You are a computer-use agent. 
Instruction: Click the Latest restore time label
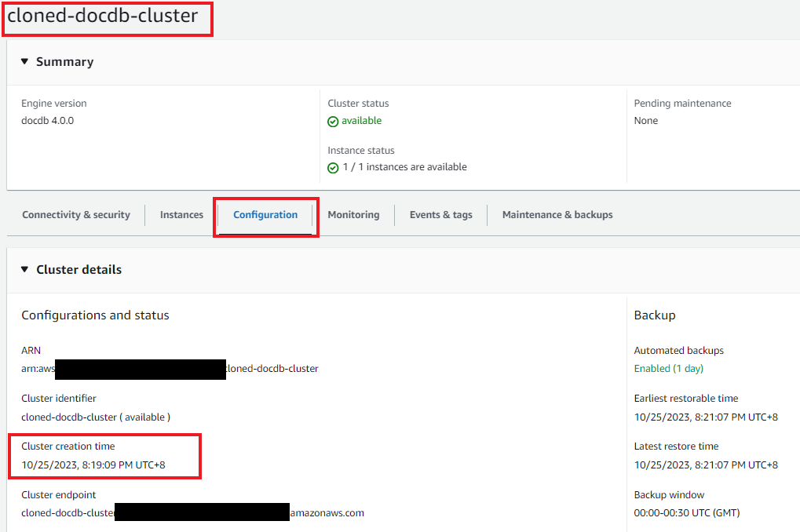676,446
